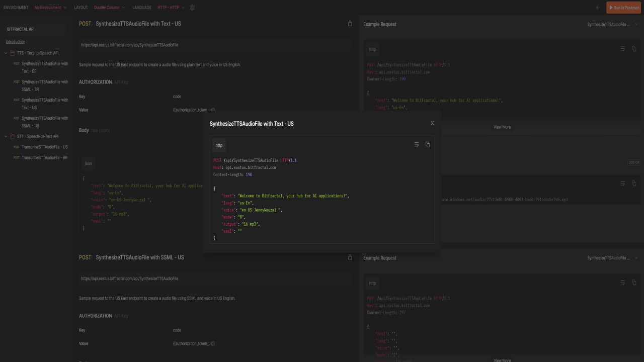The height and width of the screenshot is (362, 644).
Task: Copy the first Example Request code
Action: coord(634,49)
